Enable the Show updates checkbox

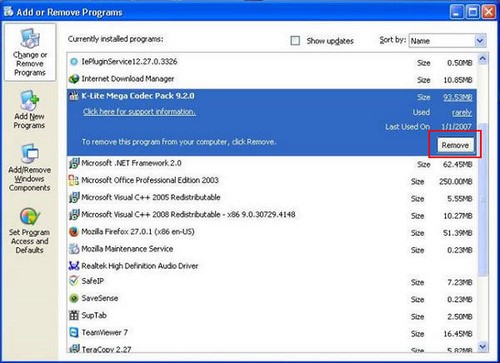pos(295,41)
